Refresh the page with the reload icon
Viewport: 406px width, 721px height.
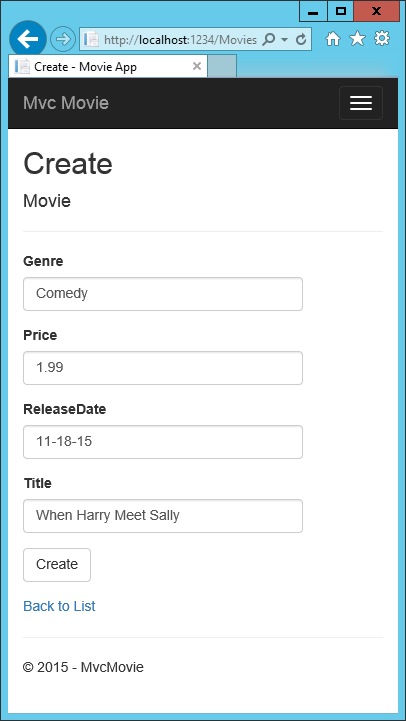pyautogui.click(x=301, y=40)
